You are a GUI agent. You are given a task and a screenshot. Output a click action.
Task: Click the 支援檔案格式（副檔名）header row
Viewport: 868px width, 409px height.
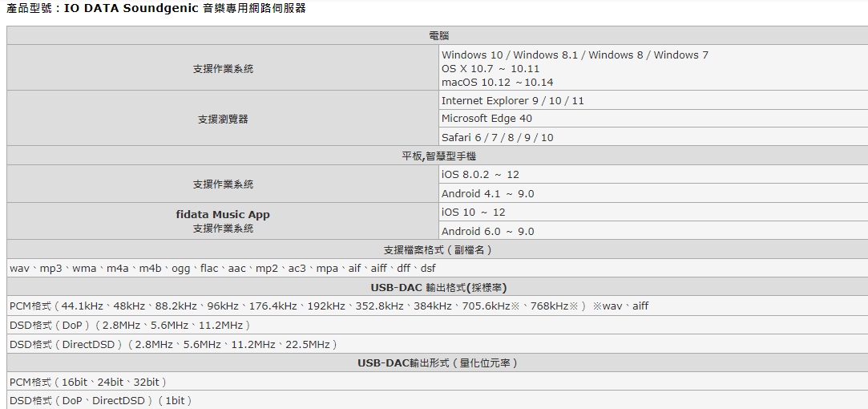tap(438, 250)
